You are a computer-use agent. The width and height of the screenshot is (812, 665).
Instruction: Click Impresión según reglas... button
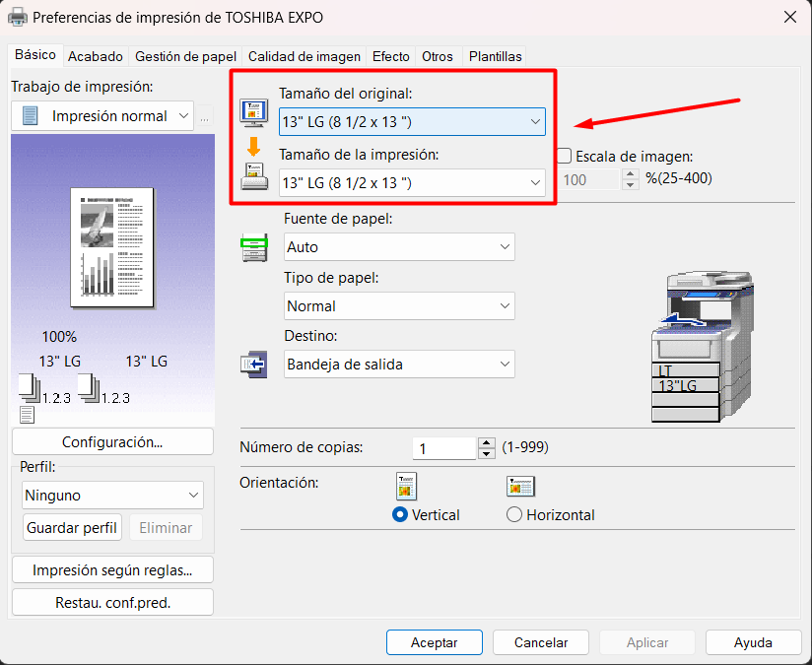point(112,570)
